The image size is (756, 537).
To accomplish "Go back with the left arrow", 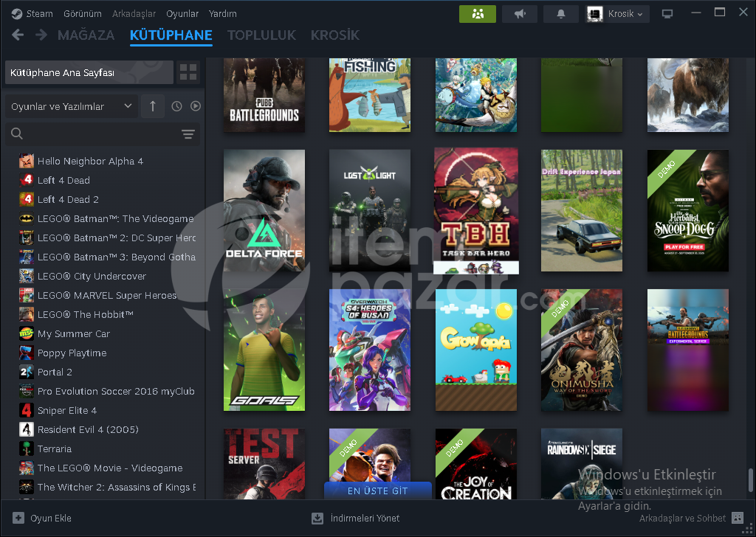I will [x=18, y=35].
